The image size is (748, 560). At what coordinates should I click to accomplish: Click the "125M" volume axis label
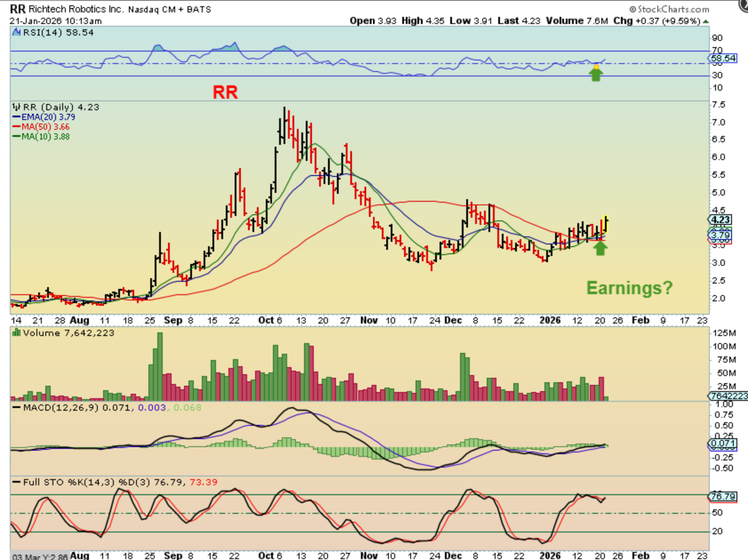tap(724, 333)
